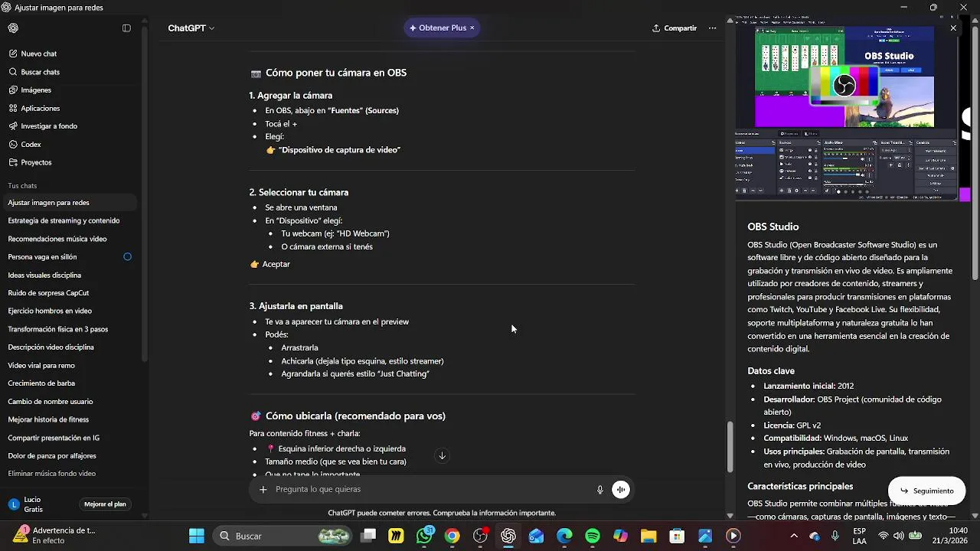The width and height of the screenshot is (980, 551).
Task: Collapse the Tus chats section header
Action: [23, 186]
